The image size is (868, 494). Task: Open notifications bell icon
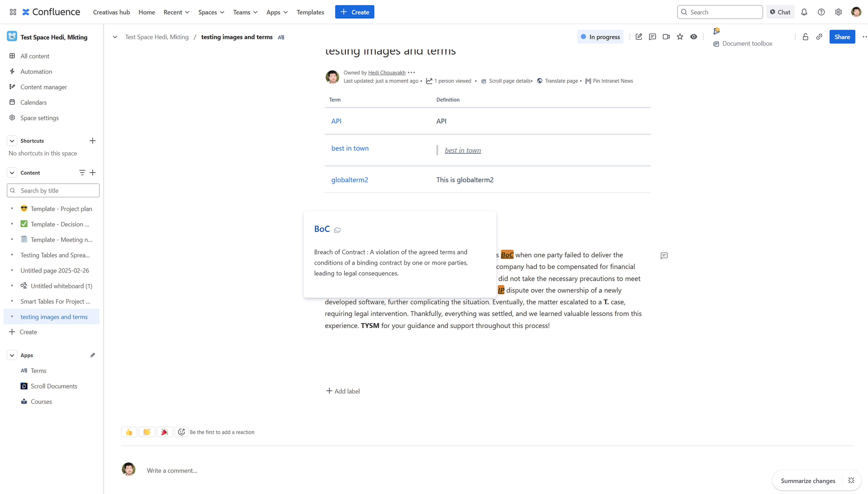[x=804, y=12]
